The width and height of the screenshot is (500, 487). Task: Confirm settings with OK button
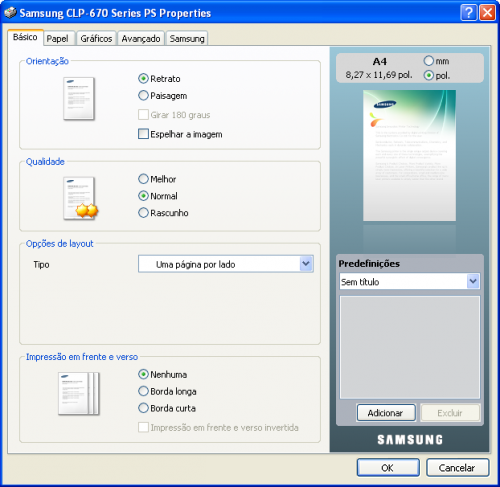click(x=388, y=467)
